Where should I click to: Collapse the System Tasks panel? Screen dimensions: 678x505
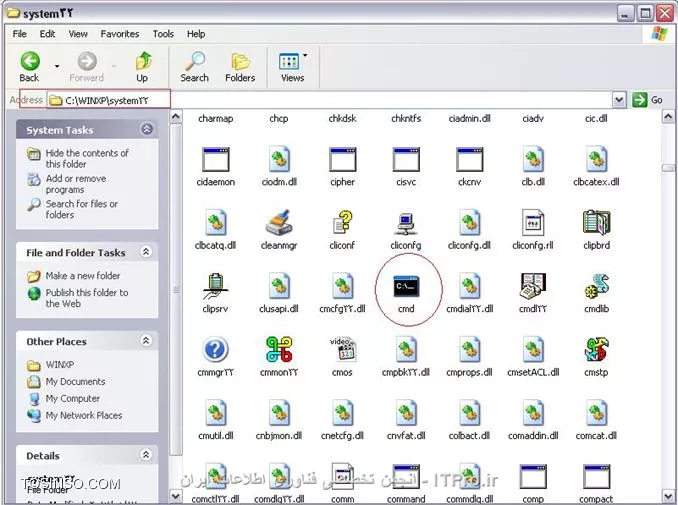[x=147, y=129]
